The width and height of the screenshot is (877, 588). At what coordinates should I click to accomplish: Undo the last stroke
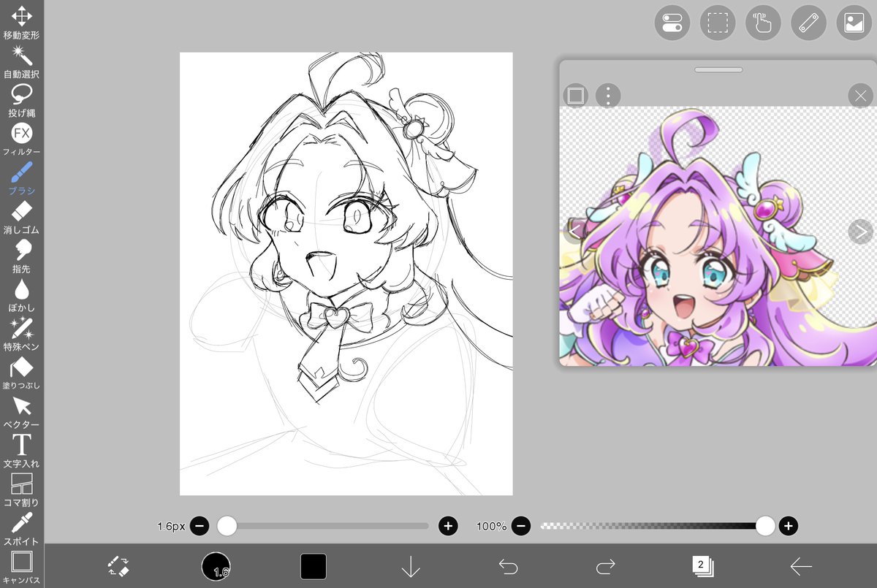[508, 566]
